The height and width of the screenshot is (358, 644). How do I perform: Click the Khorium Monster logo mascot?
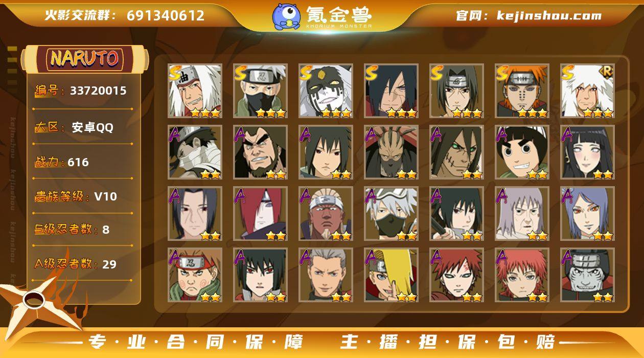(x=286, y=16)
